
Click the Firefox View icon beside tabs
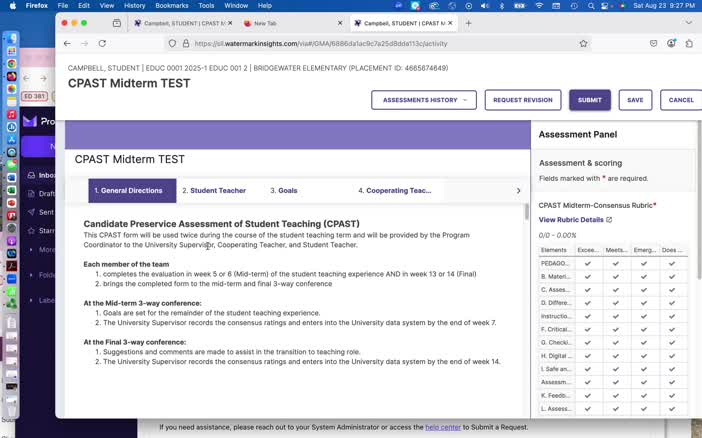117,23
